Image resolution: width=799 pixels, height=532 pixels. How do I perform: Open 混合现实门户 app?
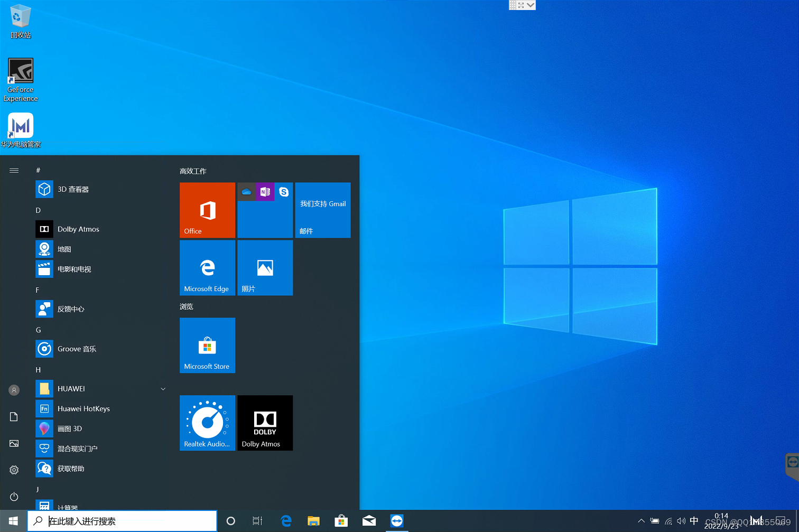click(100, 449)
